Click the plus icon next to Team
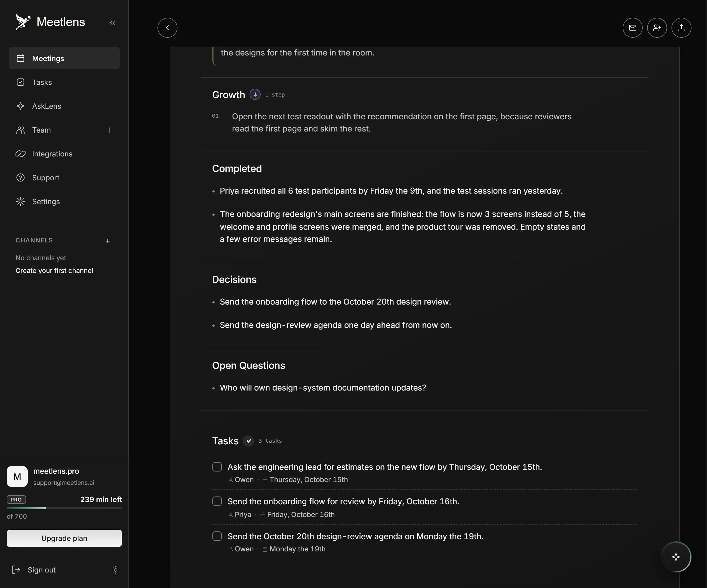 tap(110, 130)
